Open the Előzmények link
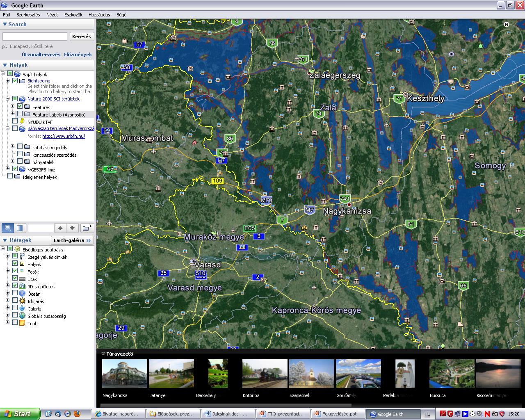This screenshot has height=420, width=525. pos(78,55)
